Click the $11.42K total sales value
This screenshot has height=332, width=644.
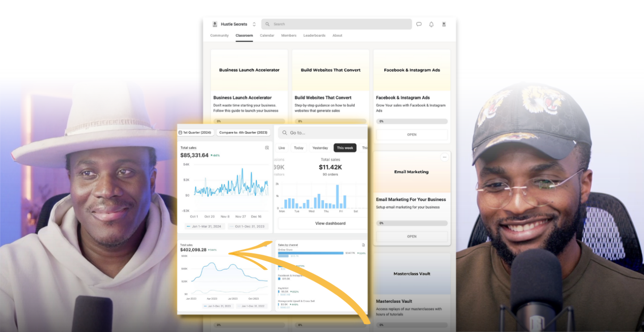[x=330, y=167]
